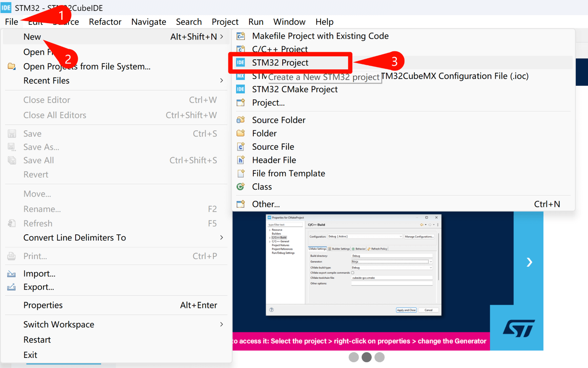Click the STM32 Project IDE icon
Screen dimensions: 588x368
240,63
